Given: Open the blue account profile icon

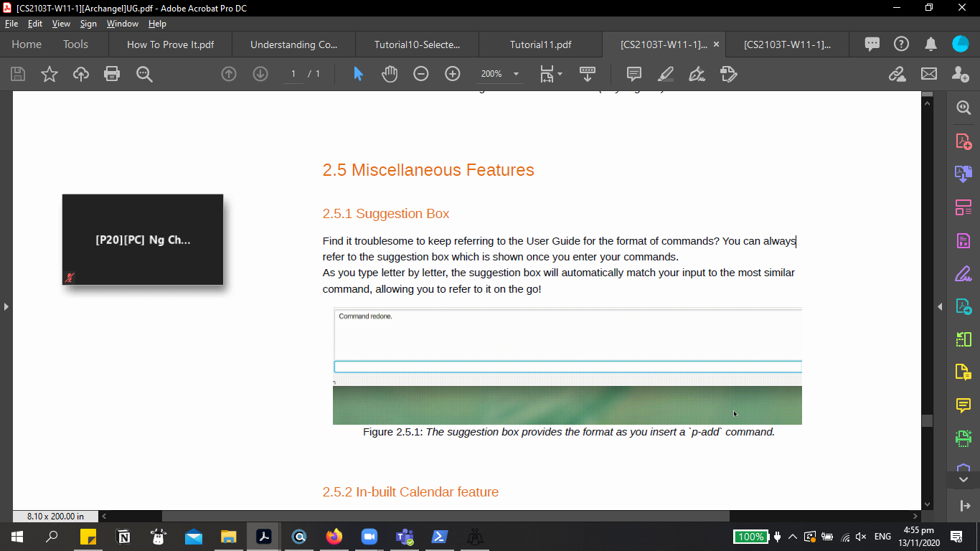Looking at the screenshot, I should click(961, 44).
